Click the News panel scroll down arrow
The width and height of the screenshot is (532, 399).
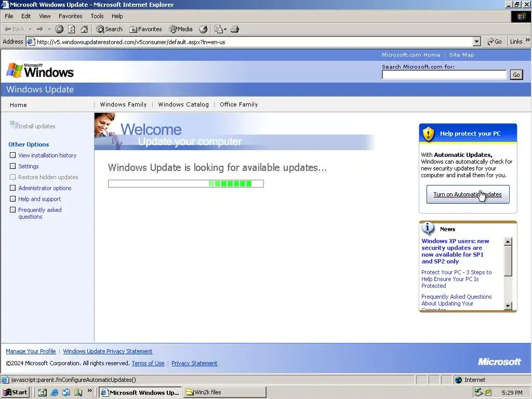tap(508, 305)
